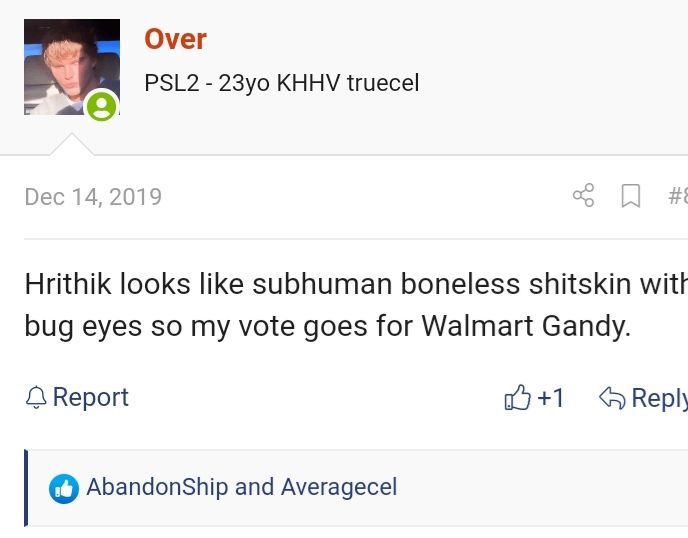Click the "Reply" text button

pyautogui.click(x=659, y=398)
